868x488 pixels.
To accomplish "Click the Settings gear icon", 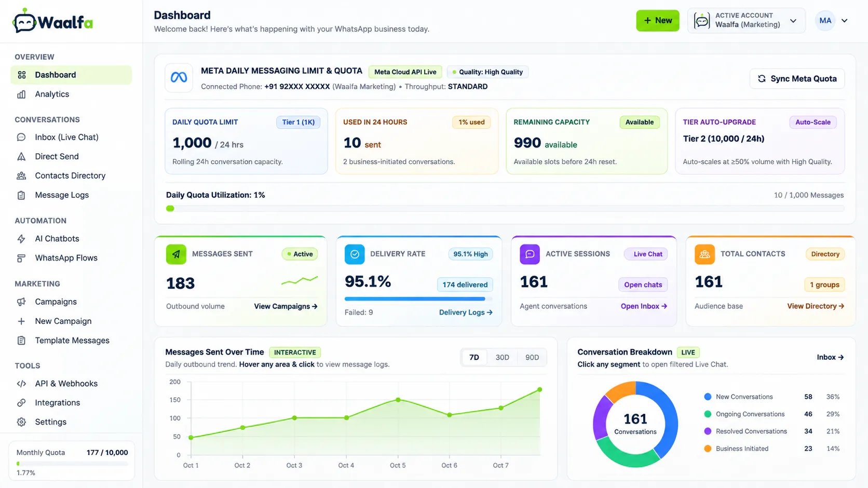I will point(21,422).
